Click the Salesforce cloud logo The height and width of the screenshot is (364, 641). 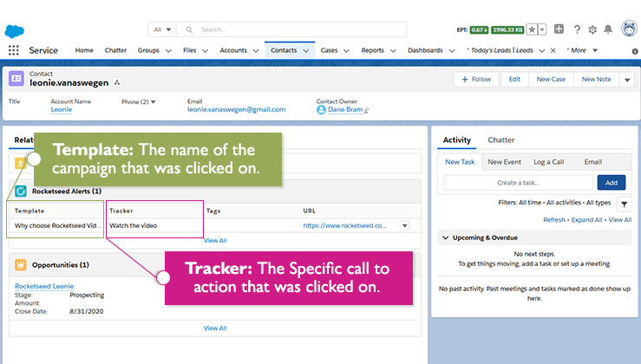[x=14, y=30]
